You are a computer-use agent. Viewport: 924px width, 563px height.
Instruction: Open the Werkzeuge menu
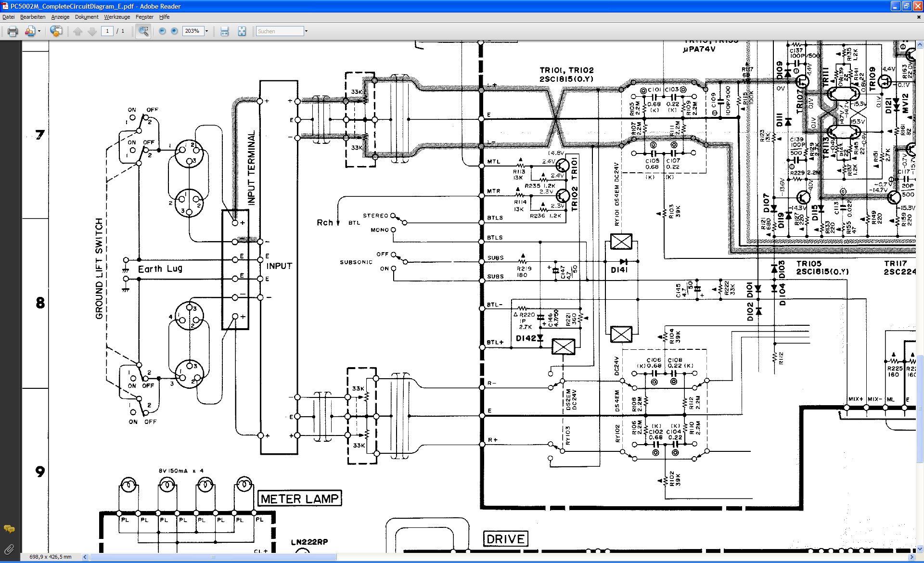click(x=117, y=17)
